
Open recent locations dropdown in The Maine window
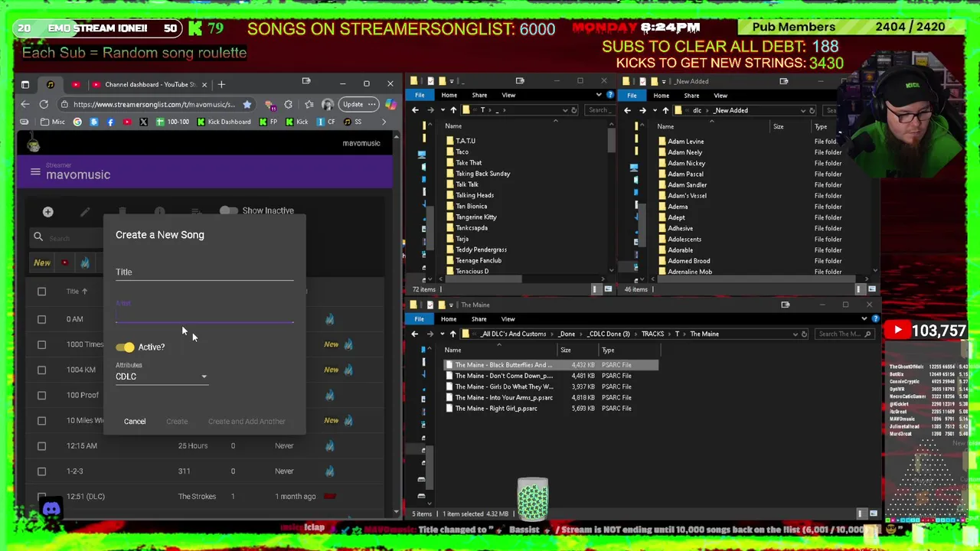pyautogui.click(x=443, y=334)
